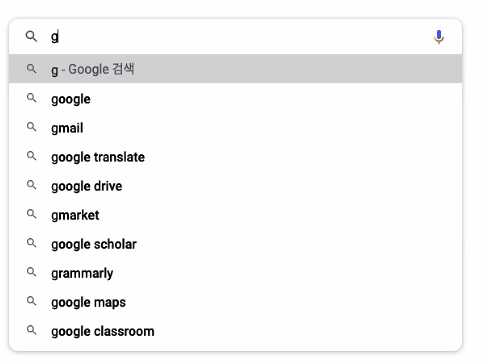Choose the 'google' suggestion
Viewport: 481px width, 362px height.
click(235, 99)
